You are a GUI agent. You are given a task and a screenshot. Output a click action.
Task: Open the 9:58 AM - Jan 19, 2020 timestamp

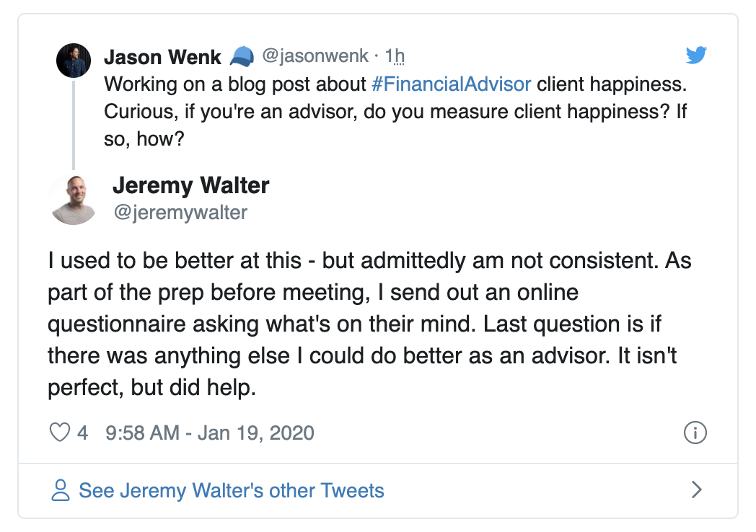click(x=210, y=433)
